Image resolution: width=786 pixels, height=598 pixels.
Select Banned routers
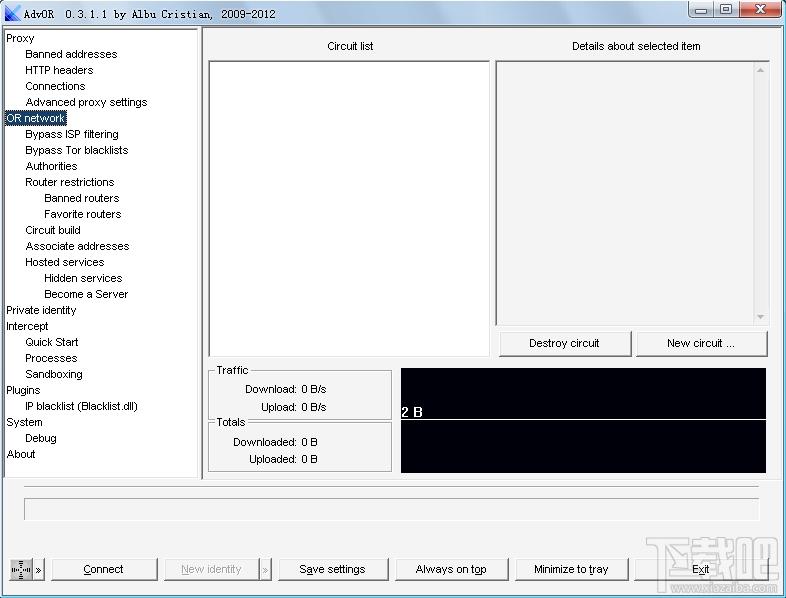82,198
